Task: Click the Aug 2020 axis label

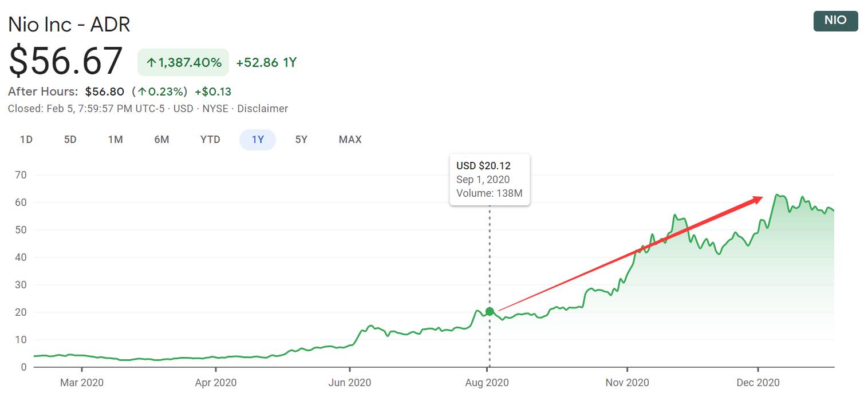Action: [x=488, y=383]
